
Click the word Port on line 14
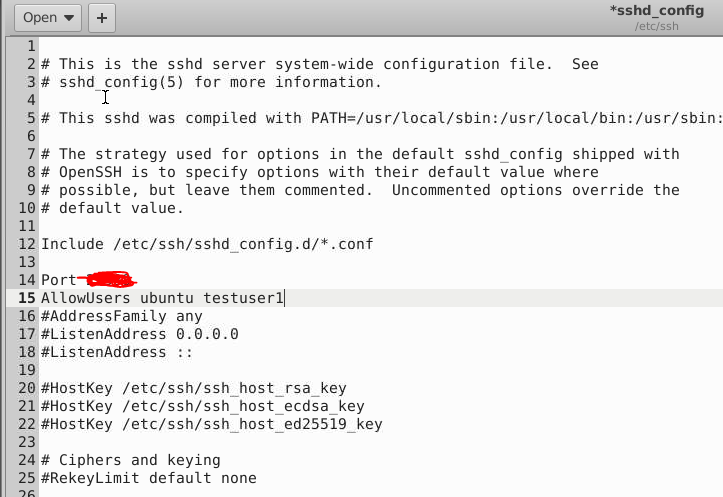58,280
